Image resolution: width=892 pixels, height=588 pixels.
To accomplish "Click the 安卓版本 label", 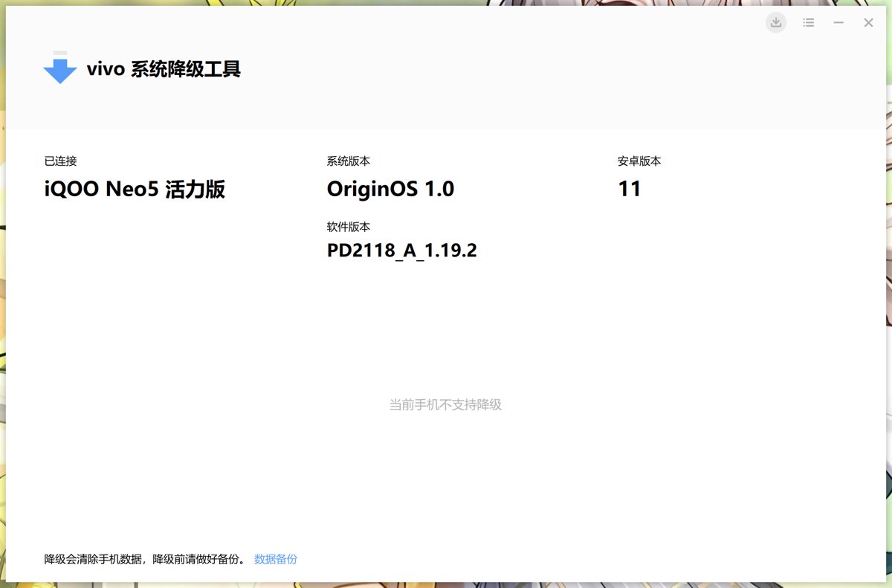I will click(x=639, y=161).
